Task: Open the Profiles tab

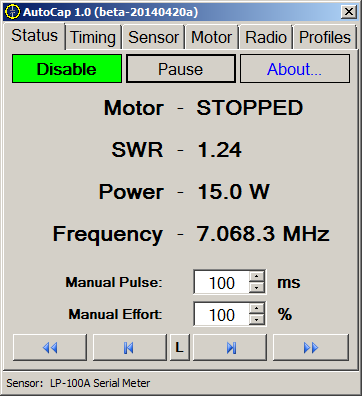Action: [325, 37]
